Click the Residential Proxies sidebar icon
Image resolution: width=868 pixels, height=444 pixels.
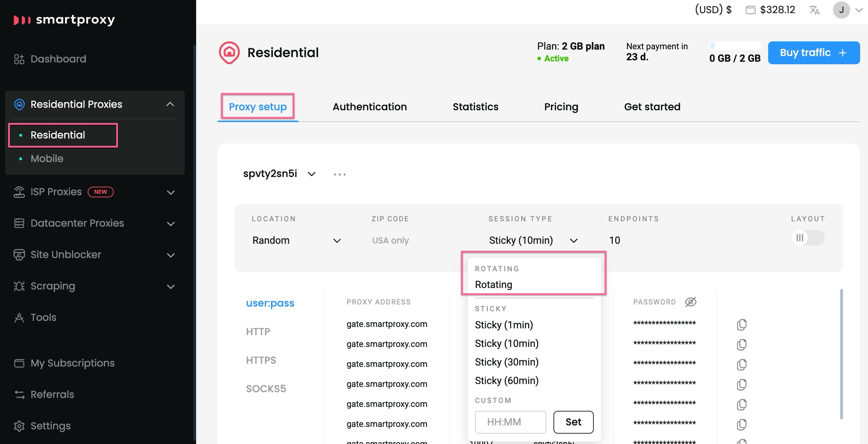[19, 104]
